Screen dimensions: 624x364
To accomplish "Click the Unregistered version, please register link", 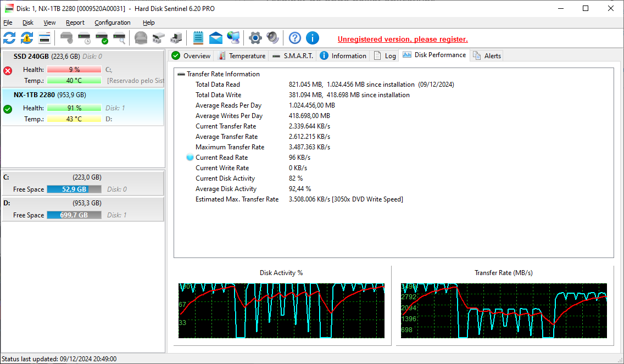I will [x=403, y=40].
